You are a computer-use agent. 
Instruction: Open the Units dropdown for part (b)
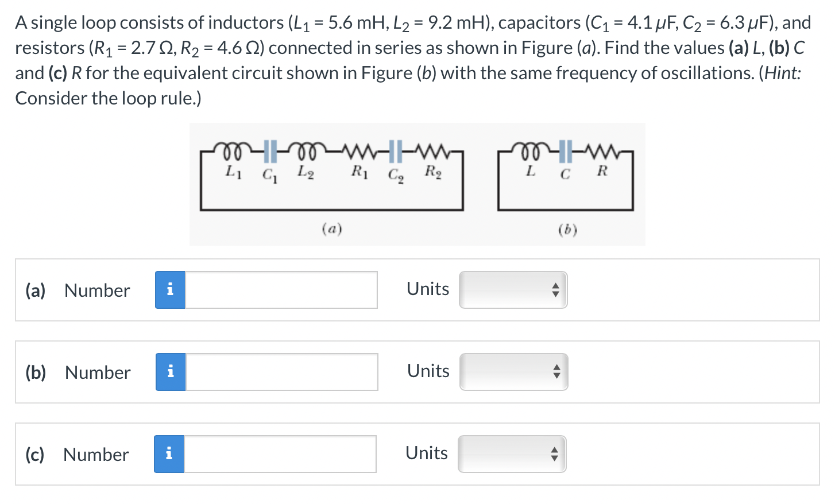[x=513, y=372]
